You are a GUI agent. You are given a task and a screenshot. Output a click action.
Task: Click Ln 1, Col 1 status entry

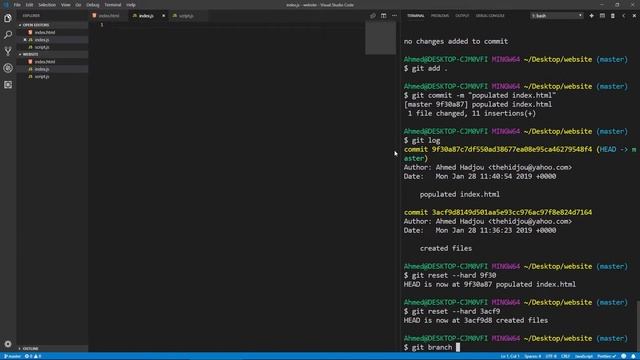click(x=510, y=356)
